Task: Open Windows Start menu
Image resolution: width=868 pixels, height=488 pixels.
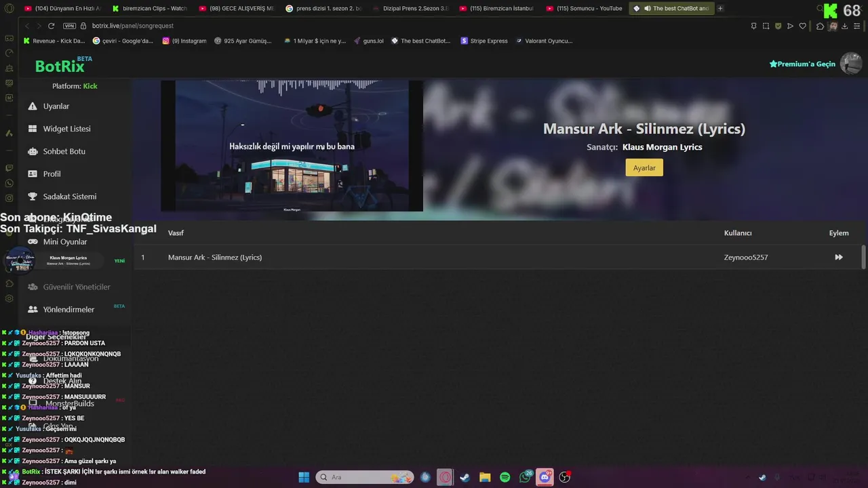Action: pos(304,477)
